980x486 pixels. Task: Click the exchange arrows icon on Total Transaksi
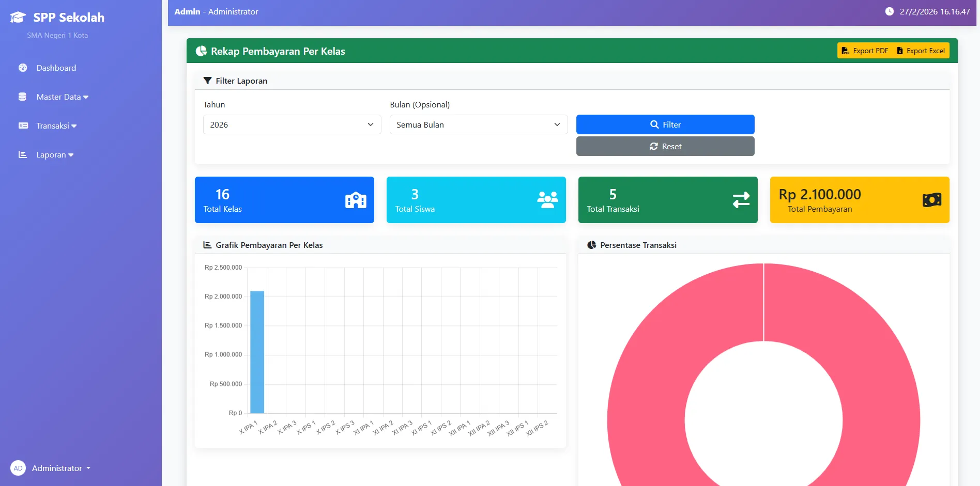[741, 200]
